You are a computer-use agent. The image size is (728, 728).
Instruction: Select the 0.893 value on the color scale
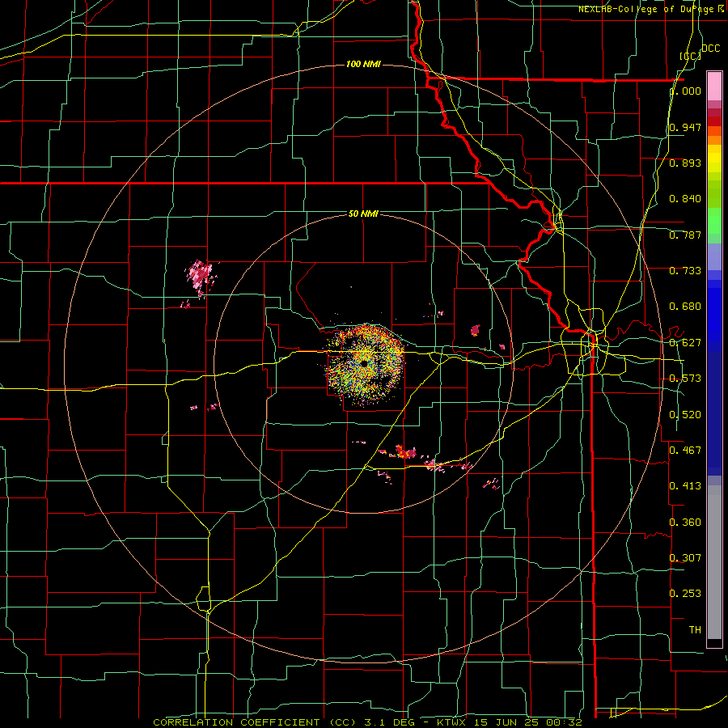[685, 163]
